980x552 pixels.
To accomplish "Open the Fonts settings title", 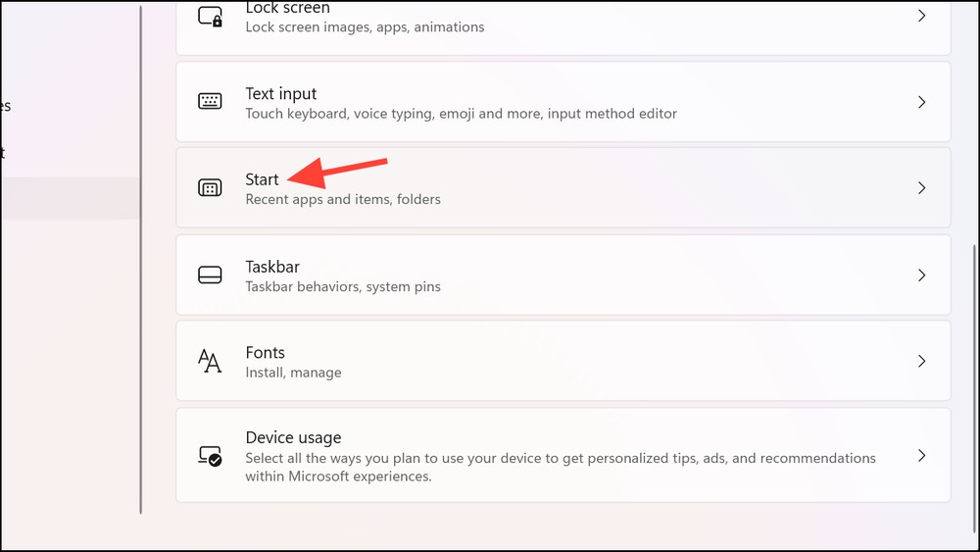I will pos(265,353).
